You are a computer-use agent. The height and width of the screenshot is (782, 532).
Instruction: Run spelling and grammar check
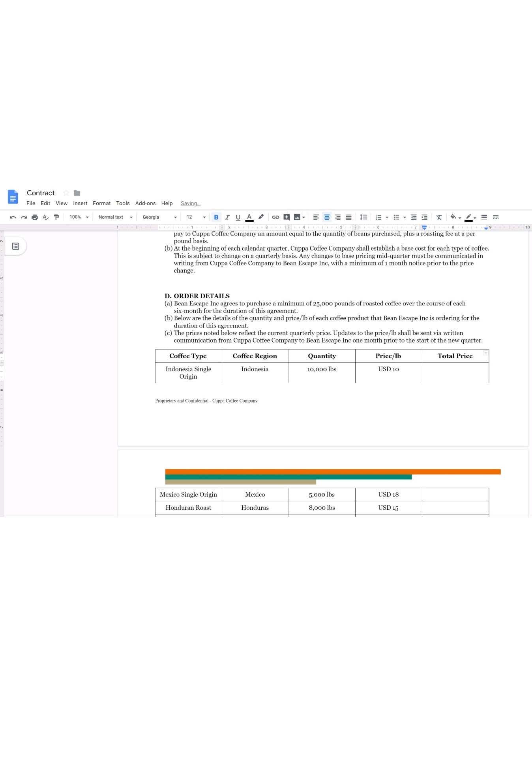tap(46, 217)
